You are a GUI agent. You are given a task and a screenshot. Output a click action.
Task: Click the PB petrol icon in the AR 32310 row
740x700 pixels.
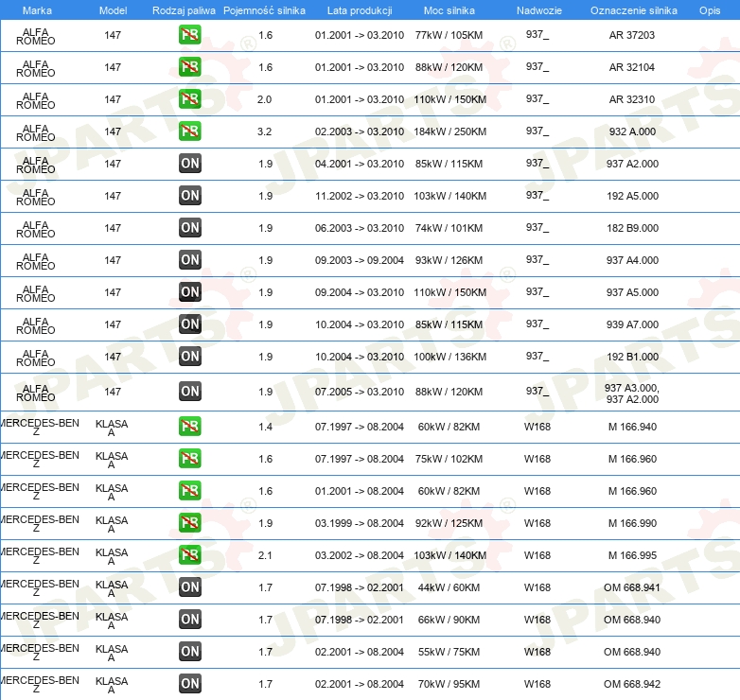(189, 99)
